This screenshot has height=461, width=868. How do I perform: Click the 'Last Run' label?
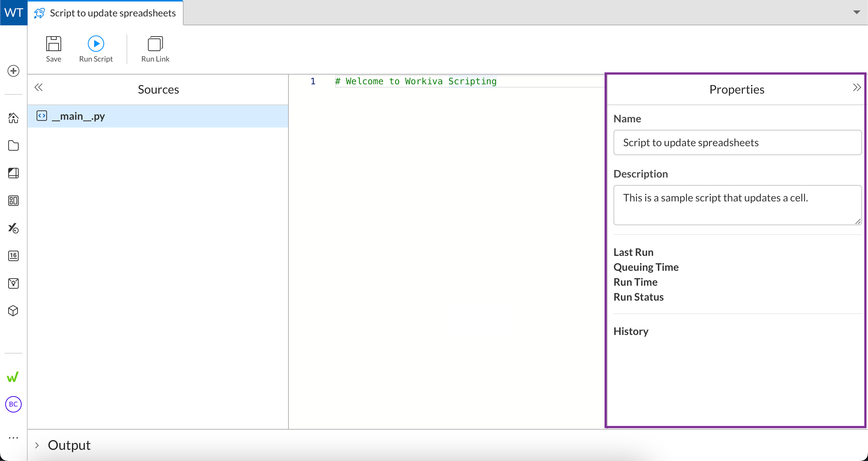point(633,252)
